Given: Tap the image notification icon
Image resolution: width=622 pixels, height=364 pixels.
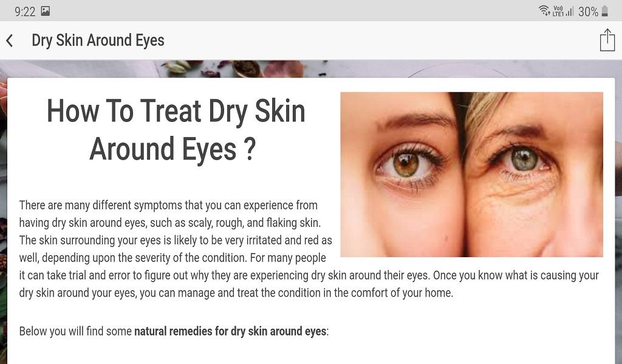Looking at the screenshot, I should pyautogui.click(x=46, y=11).
